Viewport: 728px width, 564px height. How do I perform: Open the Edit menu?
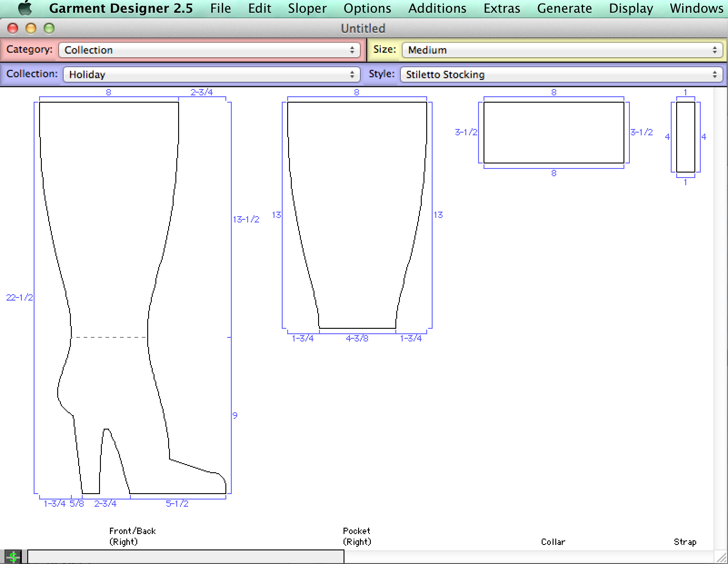pyautogui.click(x=259, y=8)
